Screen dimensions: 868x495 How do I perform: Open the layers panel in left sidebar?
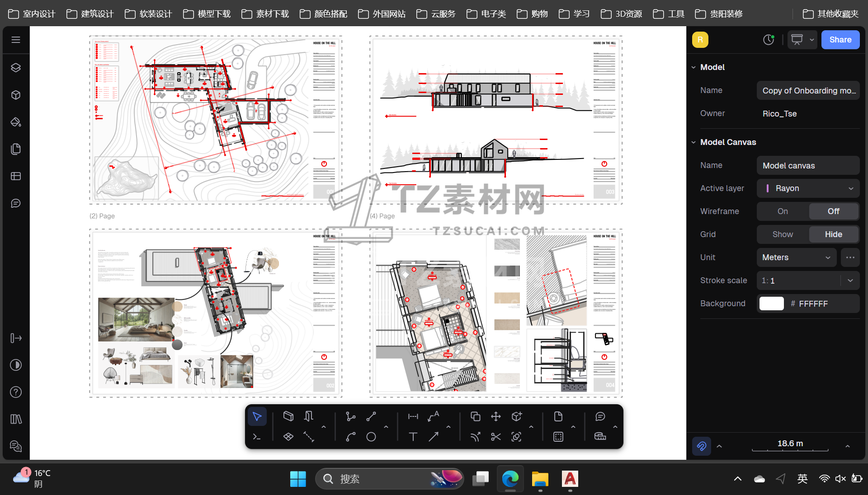pyautogui.click(x=16, y=68)
